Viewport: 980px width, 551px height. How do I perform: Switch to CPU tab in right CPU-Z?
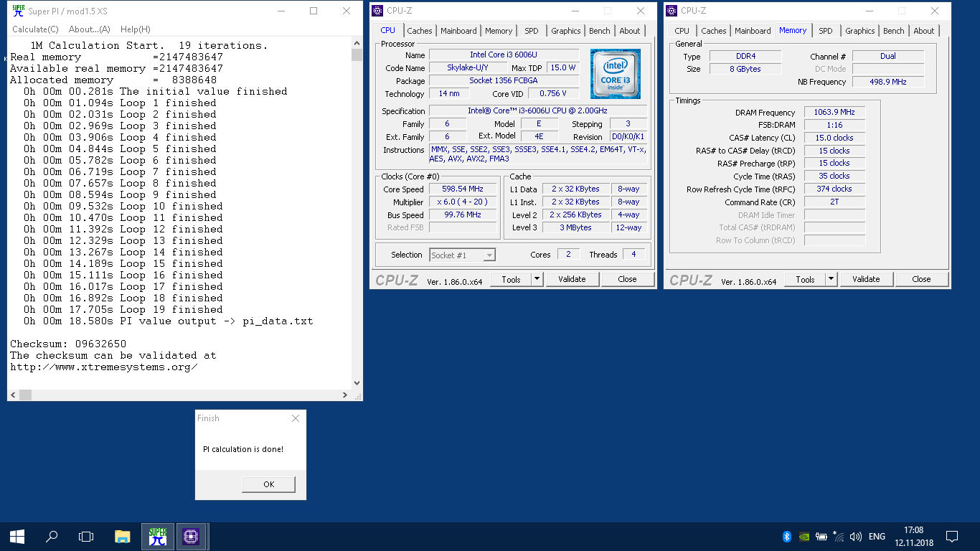coord(682,31)
